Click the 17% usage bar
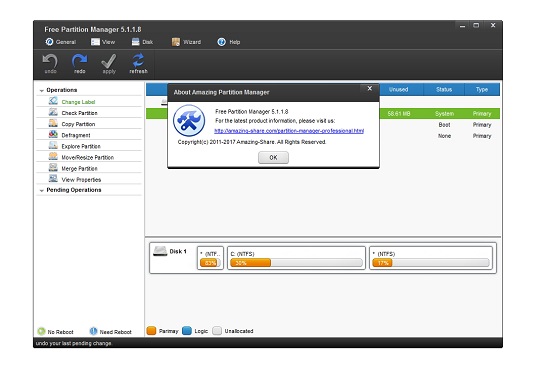Screen dimensions: 550x378 (431, 263)
